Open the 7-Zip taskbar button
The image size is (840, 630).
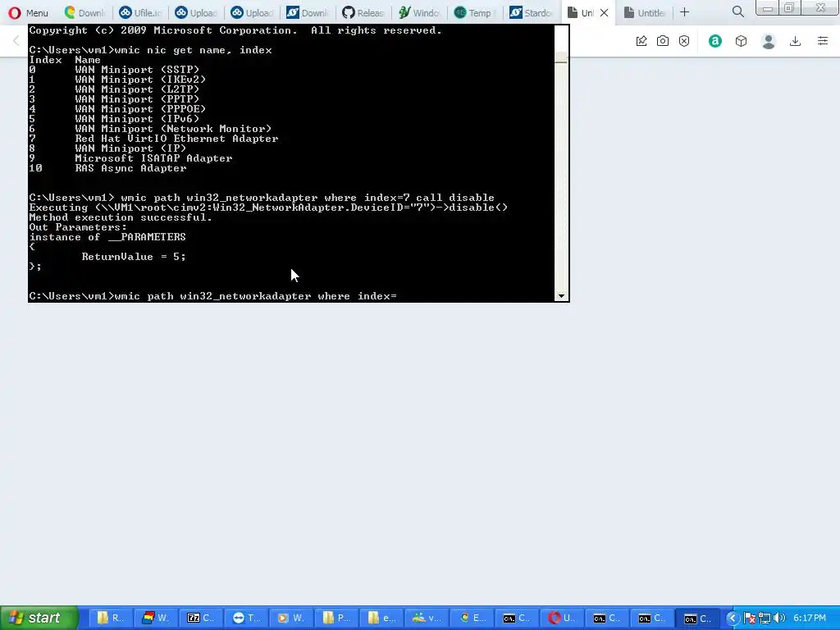click(x=200, y=618)
